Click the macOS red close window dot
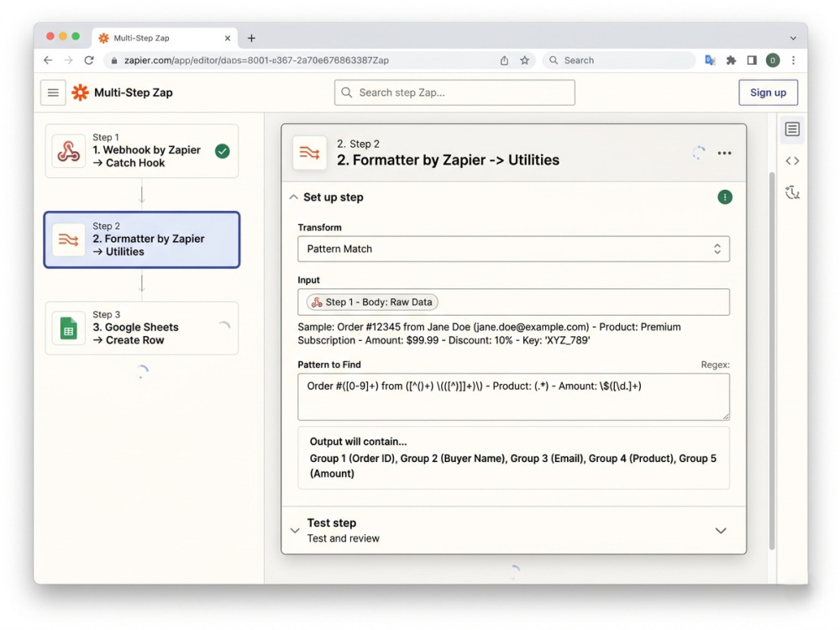840x630 pixels. point(50,36)
